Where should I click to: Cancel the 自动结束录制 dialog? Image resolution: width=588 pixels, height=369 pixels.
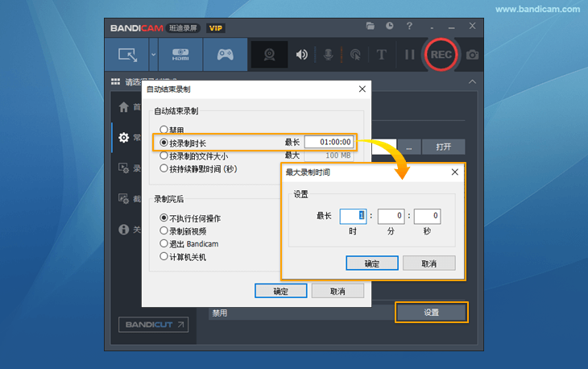point(337,291)
